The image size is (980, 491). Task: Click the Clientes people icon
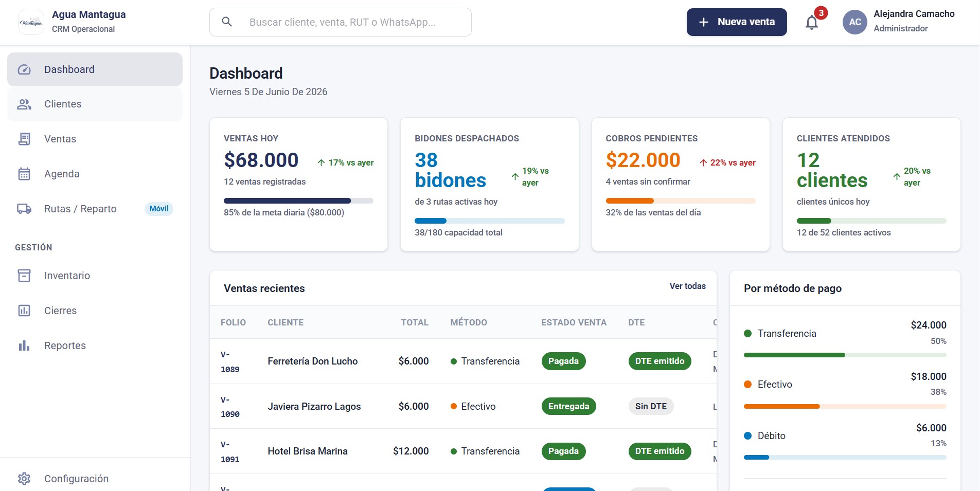pos(24,104)
